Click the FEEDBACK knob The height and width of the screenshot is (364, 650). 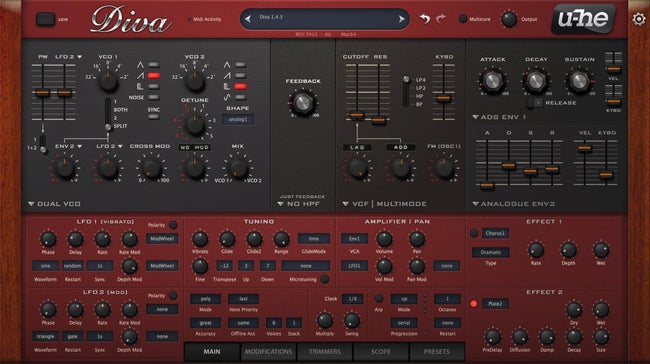pos(303,102)
